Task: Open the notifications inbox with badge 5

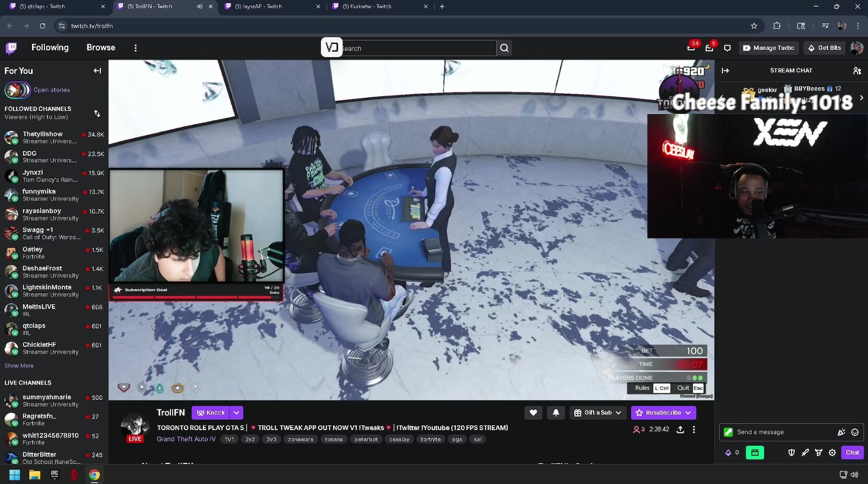Action: [x=709, y=48]
